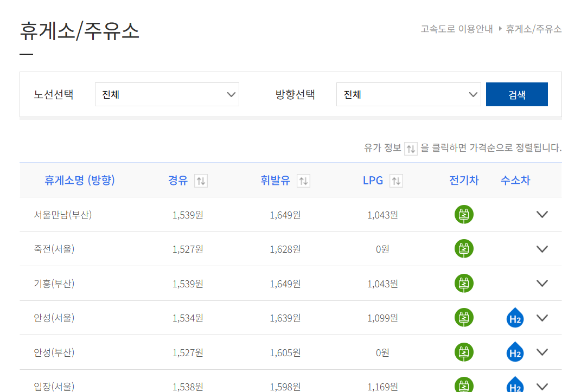Click the 검색 search button
The height and width of the screenshot is (392, 581).
[517, 94]
